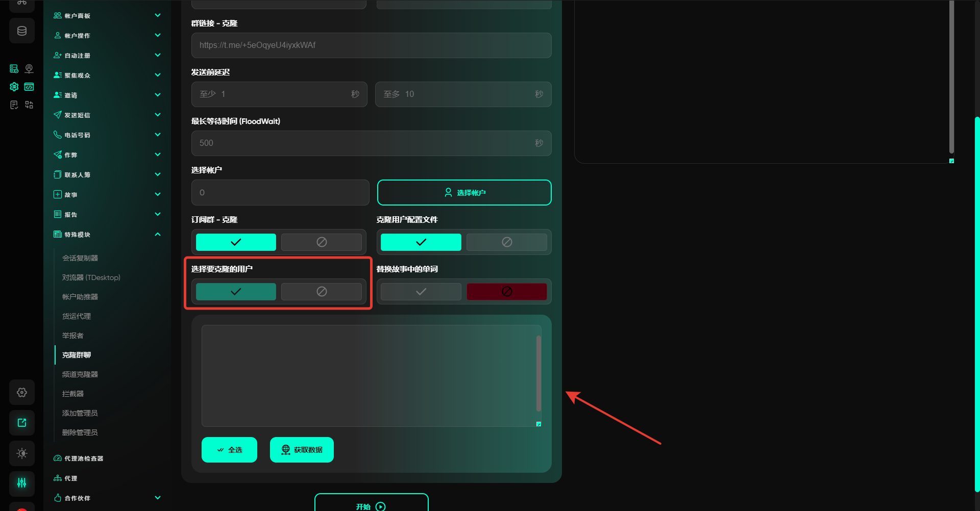The height and width of the screenshot is (511, 980).
Task: Expand the 帐户面板 section chevron
Action: point(158,16)
